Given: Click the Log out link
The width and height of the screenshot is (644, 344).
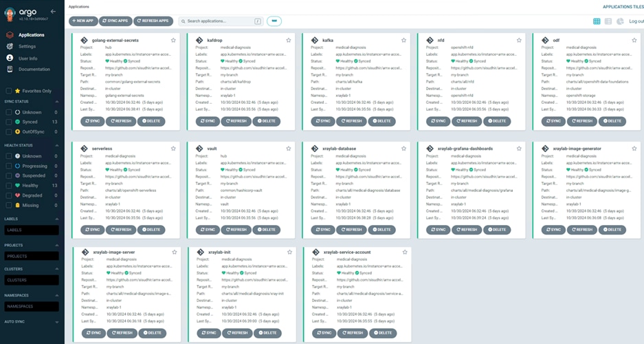Looking at the screenshot, I should 636,21.
